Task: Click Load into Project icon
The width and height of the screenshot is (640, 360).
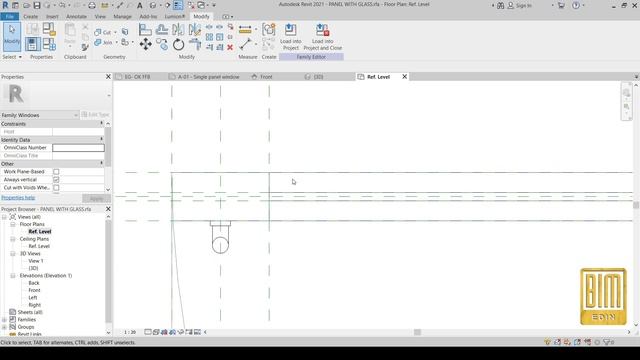Action: [291, 37]
